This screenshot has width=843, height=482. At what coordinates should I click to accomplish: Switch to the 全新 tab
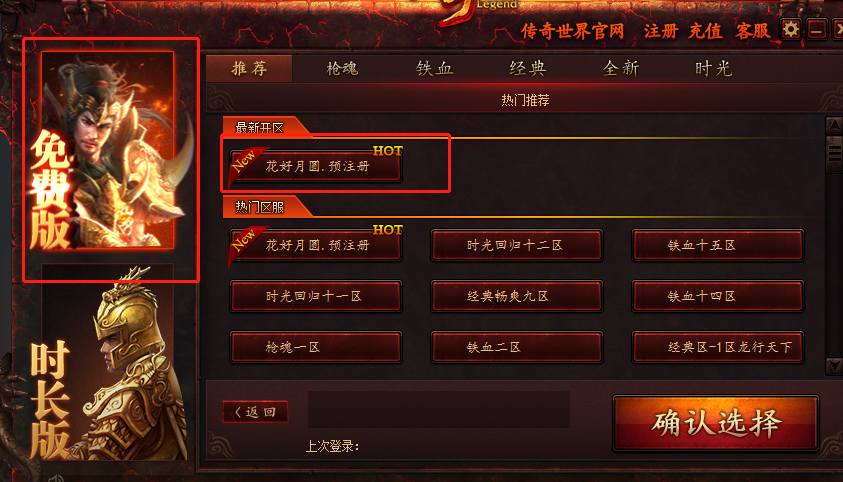[x=620, y=69]
